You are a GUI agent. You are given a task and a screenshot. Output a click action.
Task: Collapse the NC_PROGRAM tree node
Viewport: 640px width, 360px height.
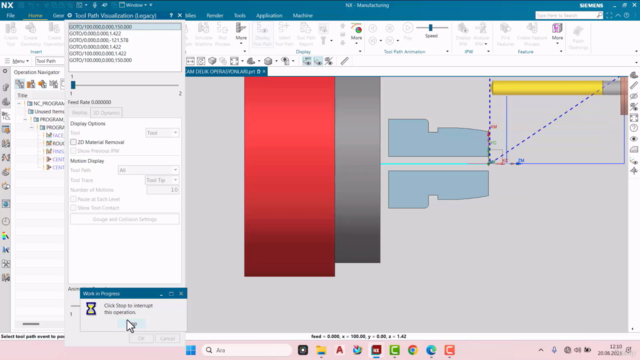[19, 104]
